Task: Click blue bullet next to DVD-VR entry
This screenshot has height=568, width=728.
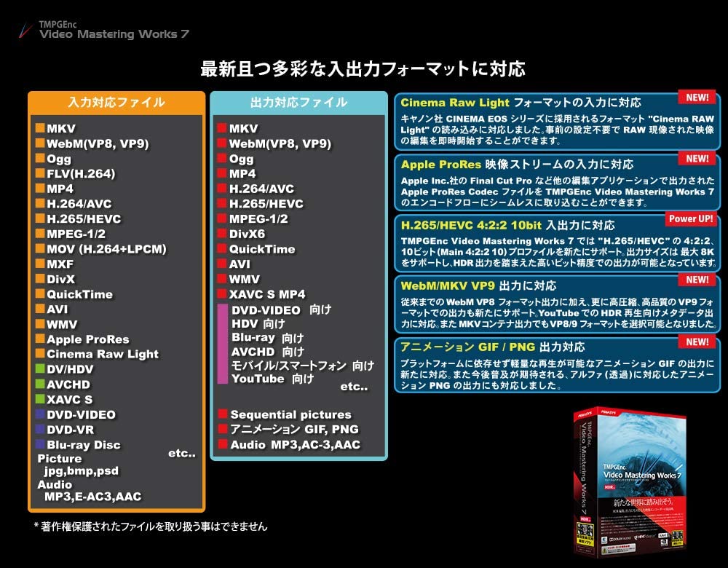Action: coord(41,430)
